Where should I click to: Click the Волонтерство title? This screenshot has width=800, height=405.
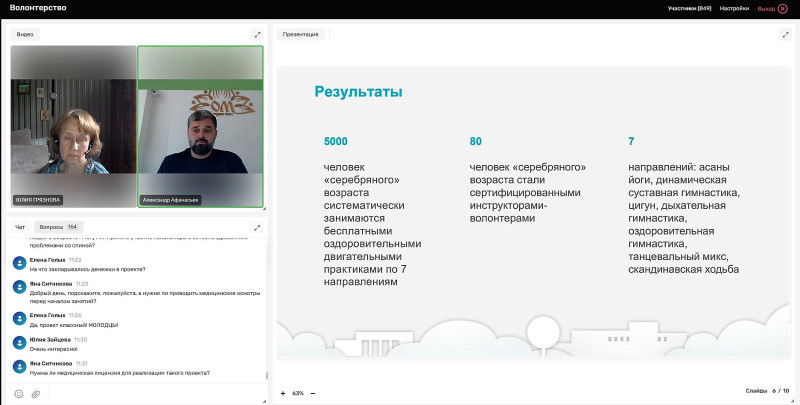pyautogui.click(x=38, y=8)
